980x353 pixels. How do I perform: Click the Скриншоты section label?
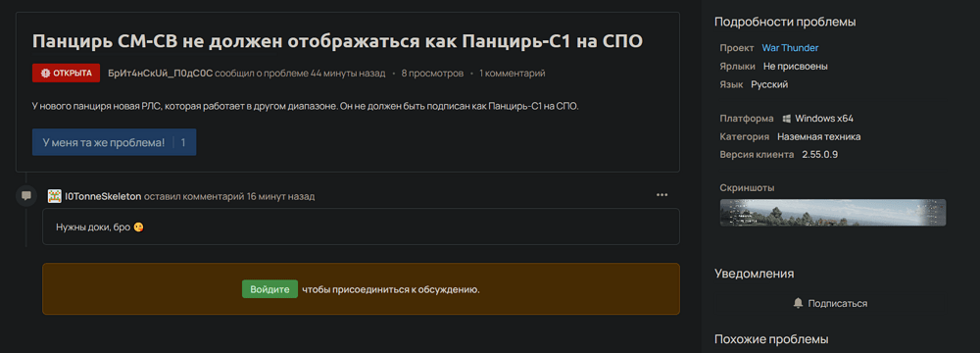coord(748,187)
